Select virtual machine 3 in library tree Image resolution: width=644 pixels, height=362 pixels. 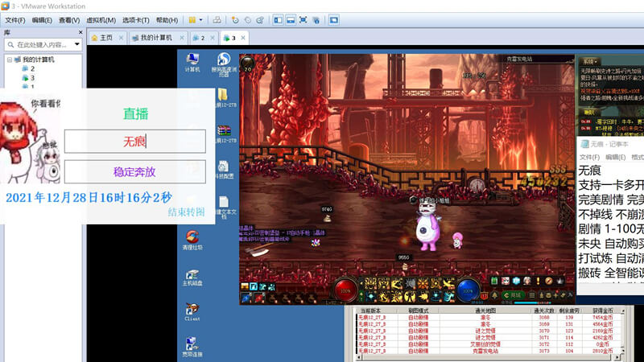(28, 77)
